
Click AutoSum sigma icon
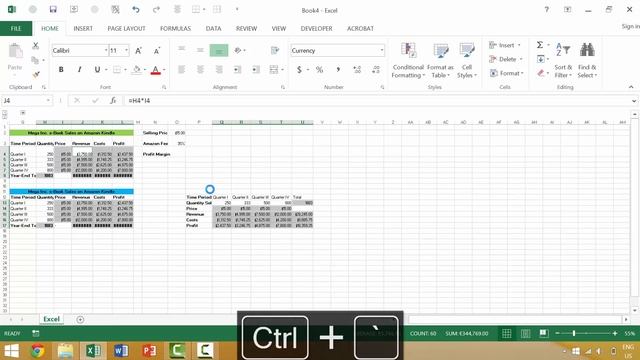pyautogui.click(x=540, y=45)
